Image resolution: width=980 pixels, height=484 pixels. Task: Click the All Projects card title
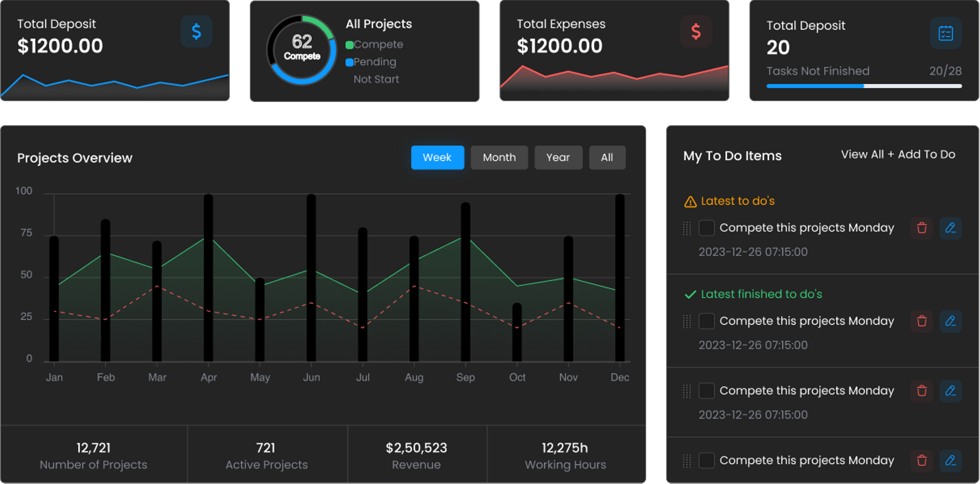coord(378,24)
